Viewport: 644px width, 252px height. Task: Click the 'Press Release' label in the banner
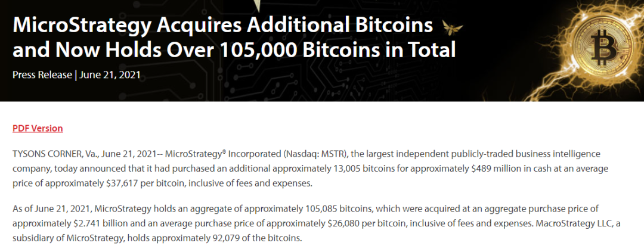(42, 75)
